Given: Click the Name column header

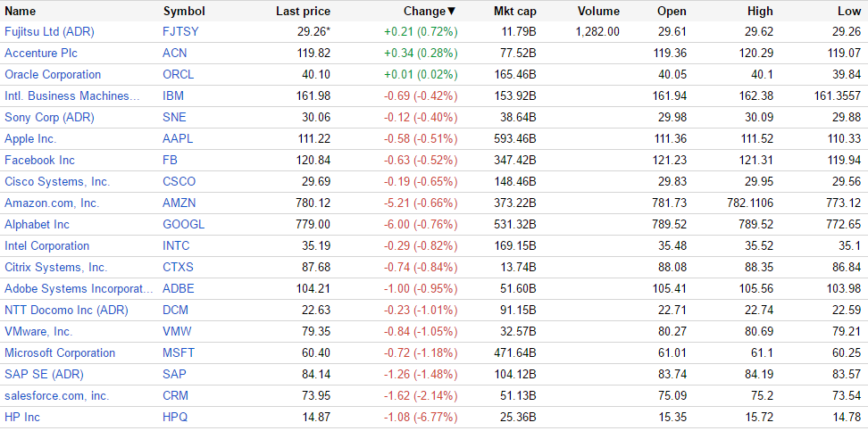Looking at the screenshot, I should point(21,12).
